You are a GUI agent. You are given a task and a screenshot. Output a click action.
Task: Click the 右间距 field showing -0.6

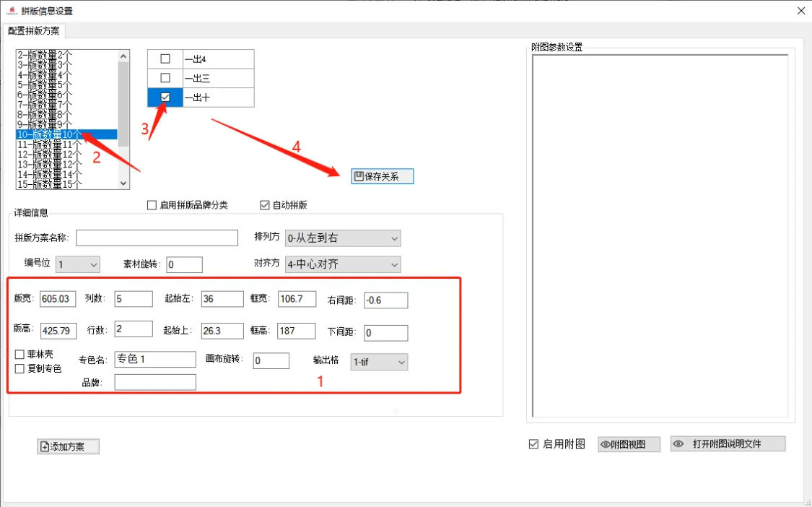click(x=386, y=300)
